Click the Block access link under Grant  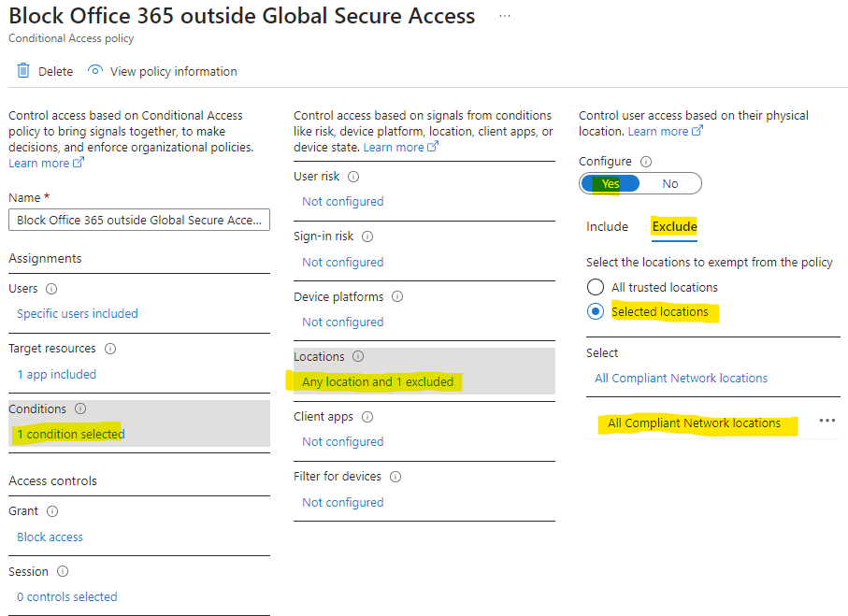50,537
